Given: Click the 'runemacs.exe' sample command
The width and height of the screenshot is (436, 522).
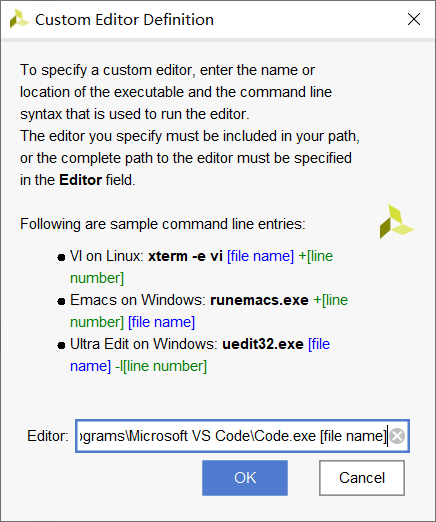Looking at the screenshot, I should point(259,300).
